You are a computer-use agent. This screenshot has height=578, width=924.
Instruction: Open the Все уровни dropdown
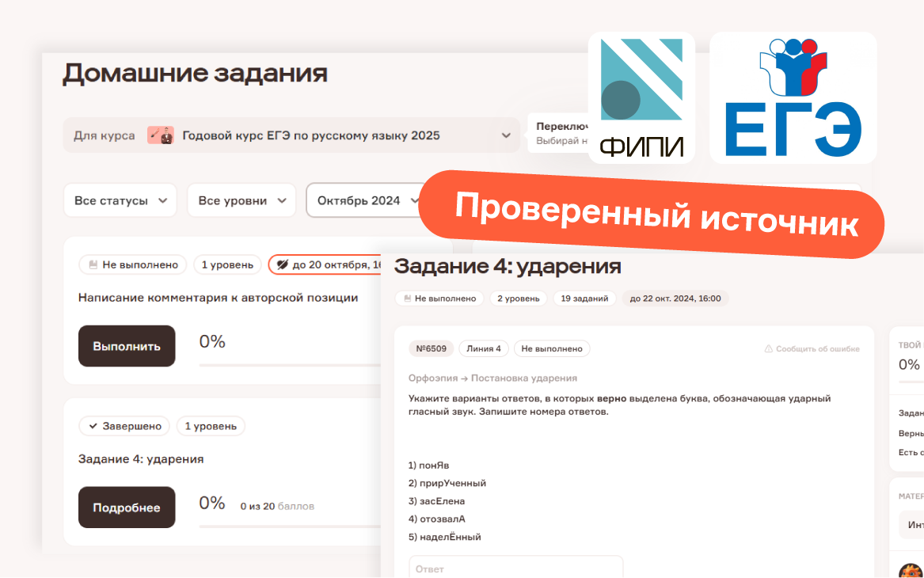241,200
